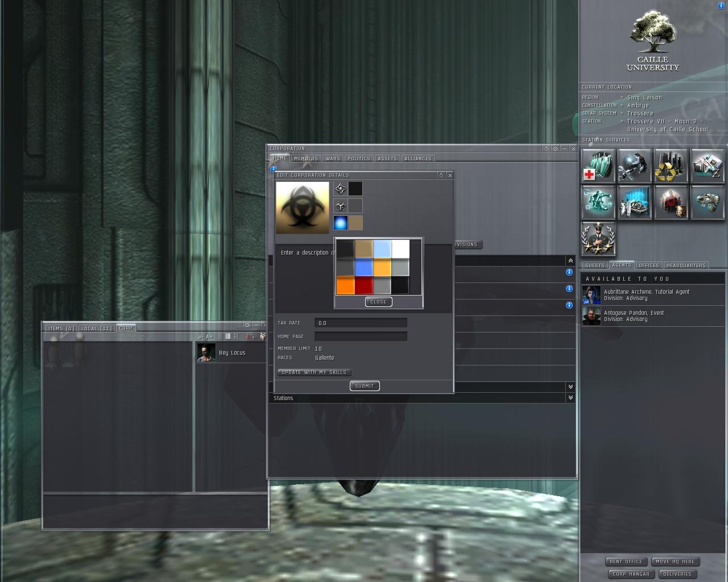The width and height of the screenshot is (728, 582).
Task: Open the Science and Industry lab service
Action: [x=635, y=202]
